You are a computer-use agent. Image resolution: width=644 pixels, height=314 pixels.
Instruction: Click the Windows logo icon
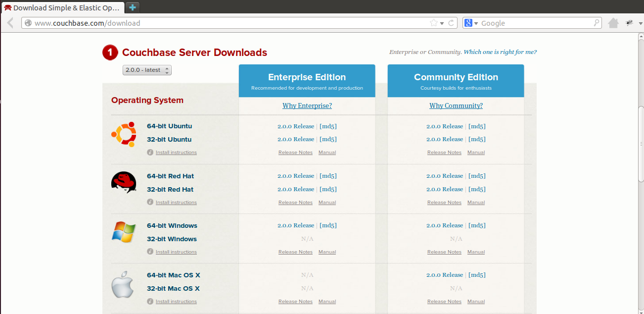coord(124,232)
